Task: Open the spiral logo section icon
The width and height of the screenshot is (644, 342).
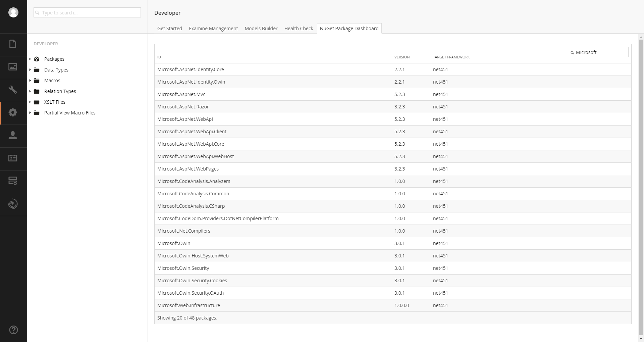Action: click(13, 204)
